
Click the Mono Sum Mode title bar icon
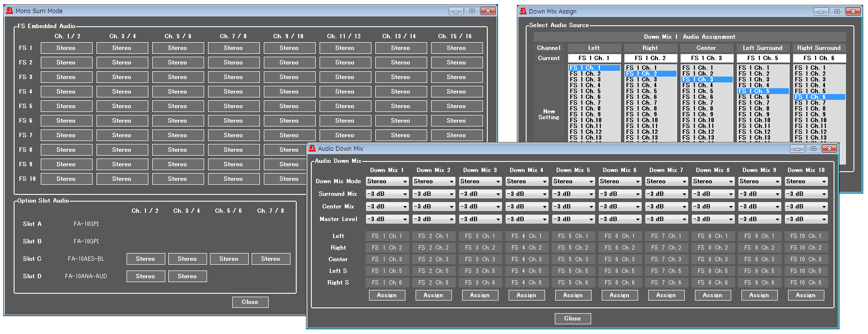(x=10, y=11)
